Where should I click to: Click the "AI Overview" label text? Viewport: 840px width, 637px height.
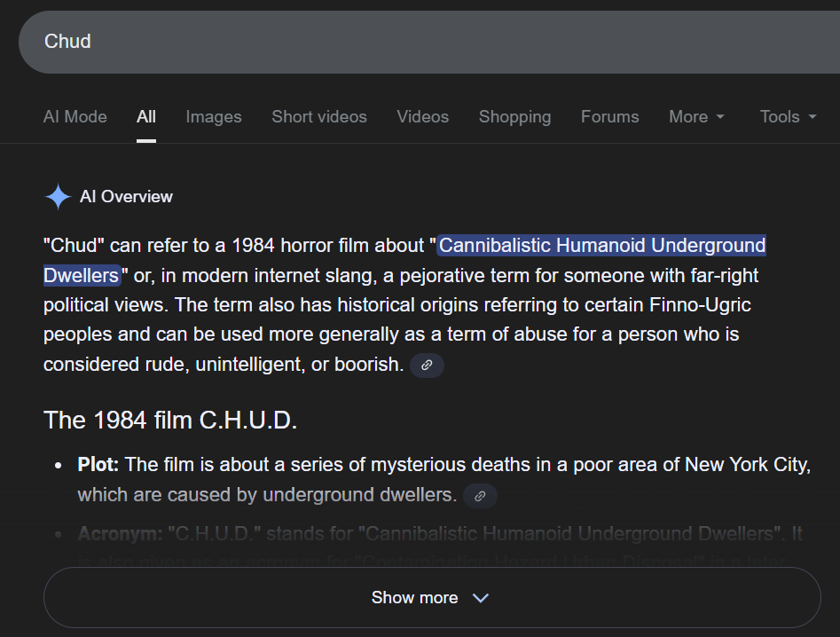click(x=127, y=197)
